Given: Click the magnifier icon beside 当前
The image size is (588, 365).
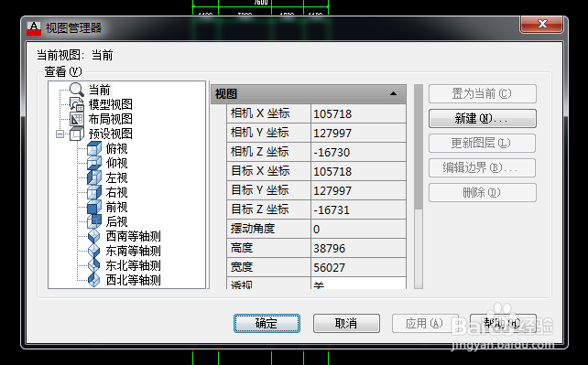Looking at the screenshot, I should (x=77, y=90).
